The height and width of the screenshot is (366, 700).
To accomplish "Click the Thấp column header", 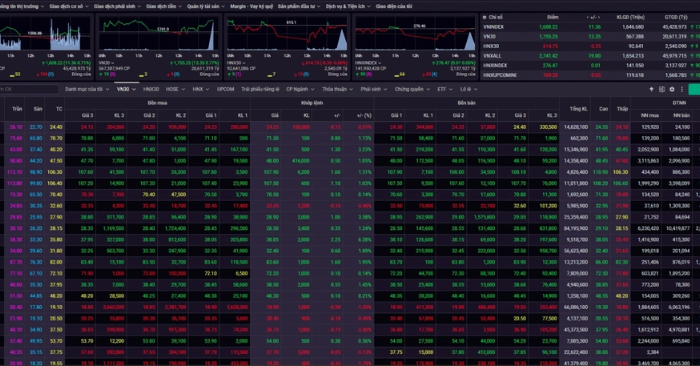I will pyautogui.click(x=622, y=108).
